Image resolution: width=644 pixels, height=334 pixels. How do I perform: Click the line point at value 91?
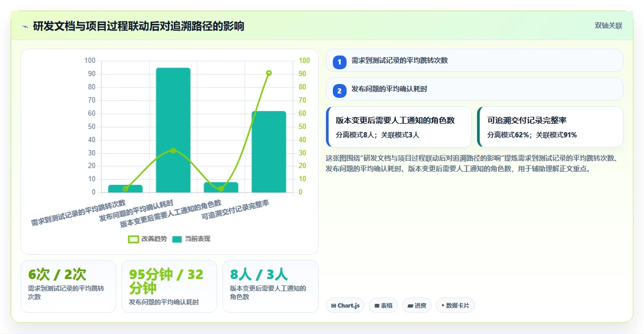click(269, 73)
